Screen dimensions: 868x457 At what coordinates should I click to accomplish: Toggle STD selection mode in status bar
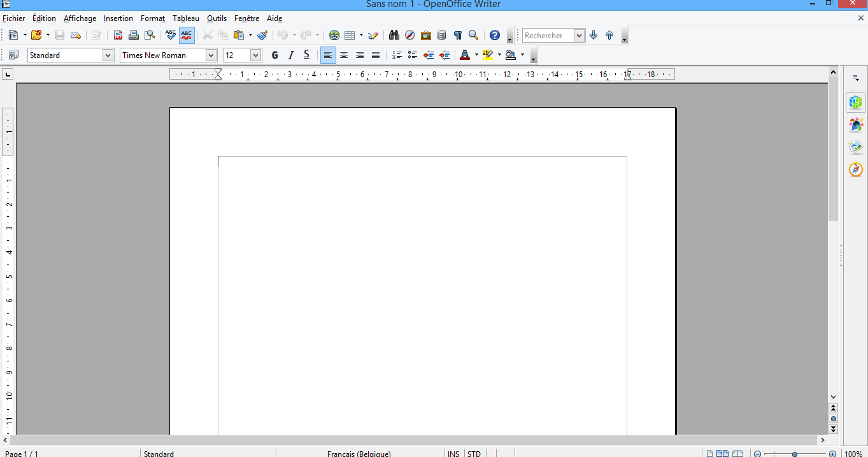click(474, 453)
